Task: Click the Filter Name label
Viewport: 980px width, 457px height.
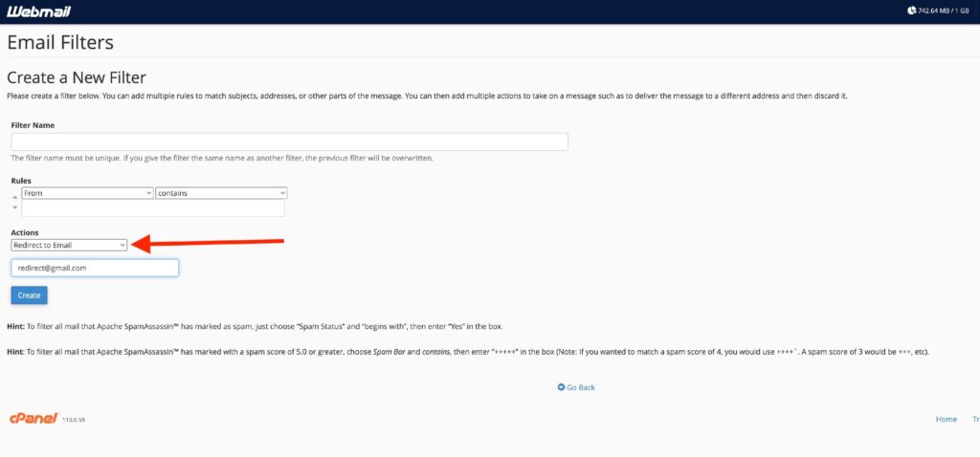Action: tap(33, 125)
